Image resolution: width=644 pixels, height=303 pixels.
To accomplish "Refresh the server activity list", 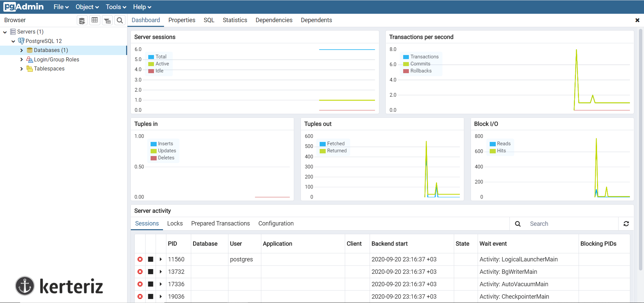I will [x=626, y=224].
